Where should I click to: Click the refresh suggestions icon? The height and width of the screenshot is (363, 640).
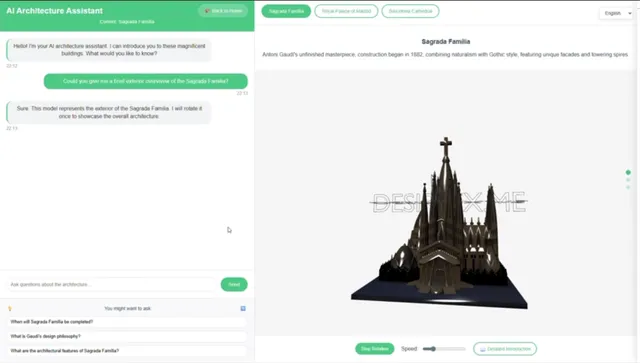click(243, 308)
